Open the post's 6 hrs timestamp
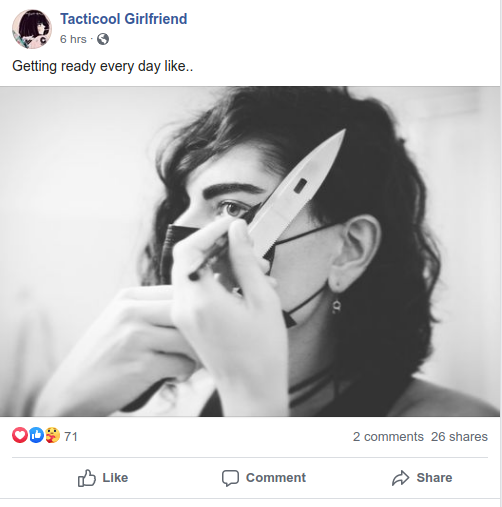 point(73,39)
